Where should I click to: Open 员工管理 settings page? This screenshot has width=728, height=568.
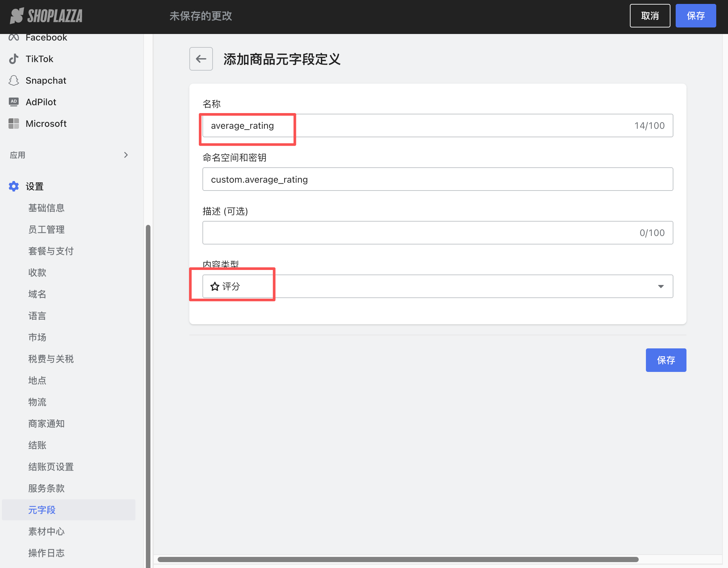[x=46, y=229]
